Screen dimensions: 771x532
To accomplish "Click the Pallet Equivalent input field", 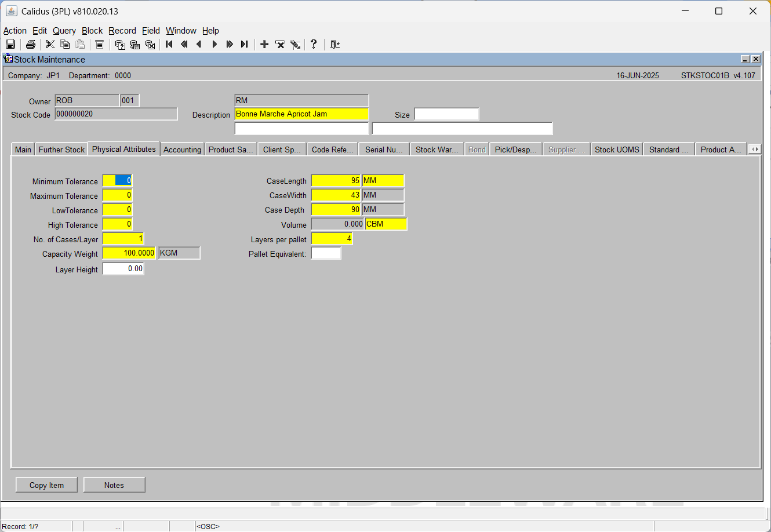I will (x=326, y=253).
